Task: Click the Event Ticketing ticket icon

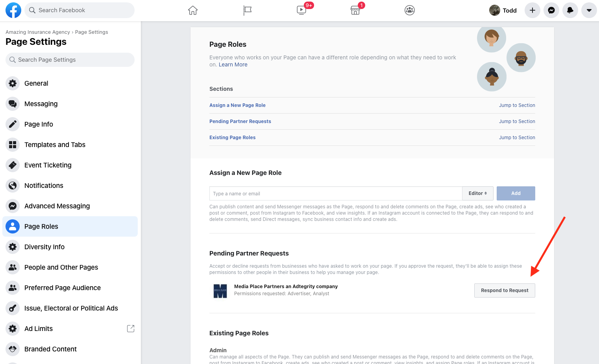Action: 13,165
